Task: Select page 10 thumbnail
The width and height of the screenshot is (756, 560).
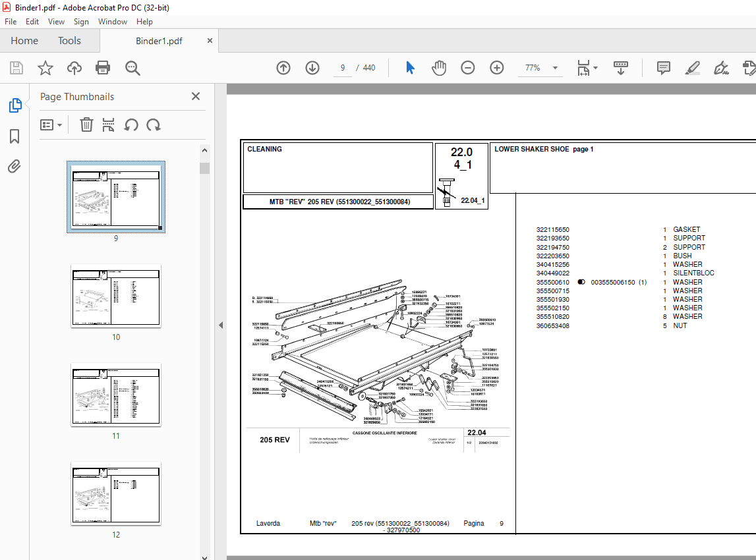Action: click(x=116, y=296)
